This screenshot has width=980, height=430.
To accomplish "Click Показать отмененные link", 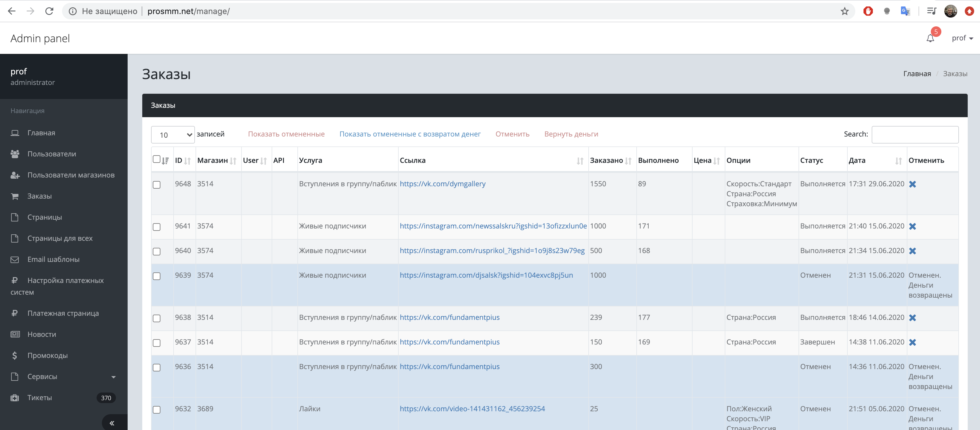I will point(286,134).
